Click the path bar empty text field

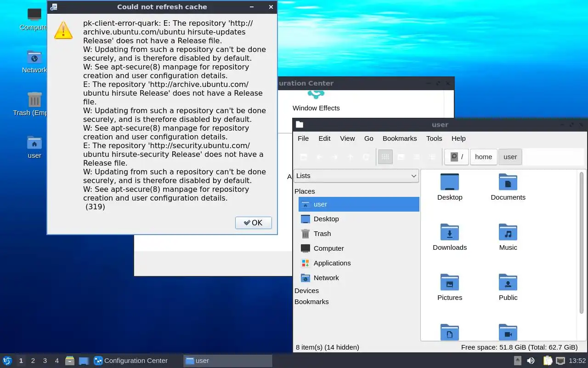coord(554,157)
